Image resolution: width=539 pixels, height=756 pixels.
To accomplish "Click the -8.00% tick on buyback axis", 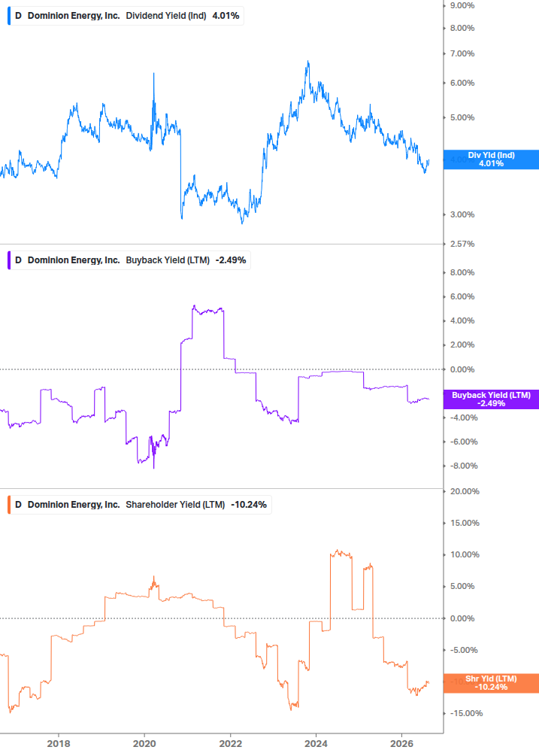I will click(x=464, y=466).
